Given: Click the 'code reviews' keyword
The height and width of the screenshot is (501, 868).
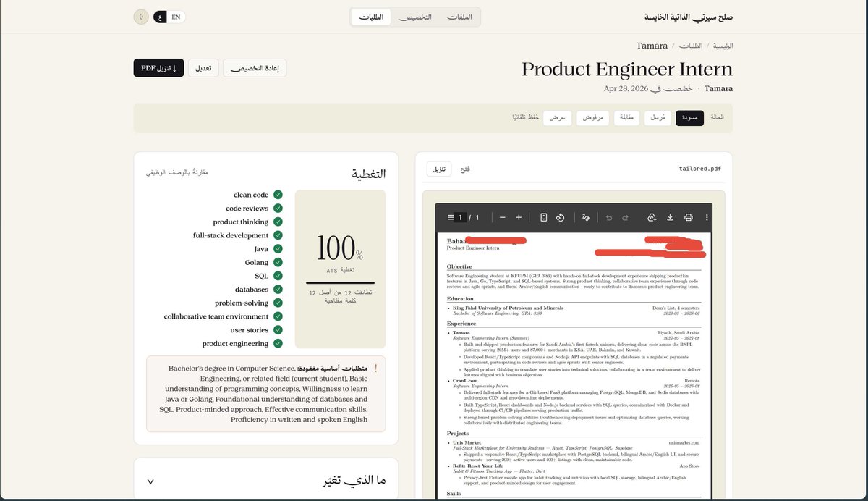Looking at the screenshot, I should pyautogui.click(x=246, y=209).
